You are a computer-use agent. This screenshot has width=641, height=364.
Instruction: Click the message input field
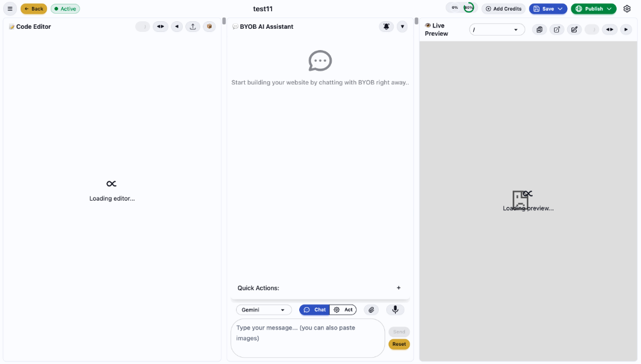[307, 332]
